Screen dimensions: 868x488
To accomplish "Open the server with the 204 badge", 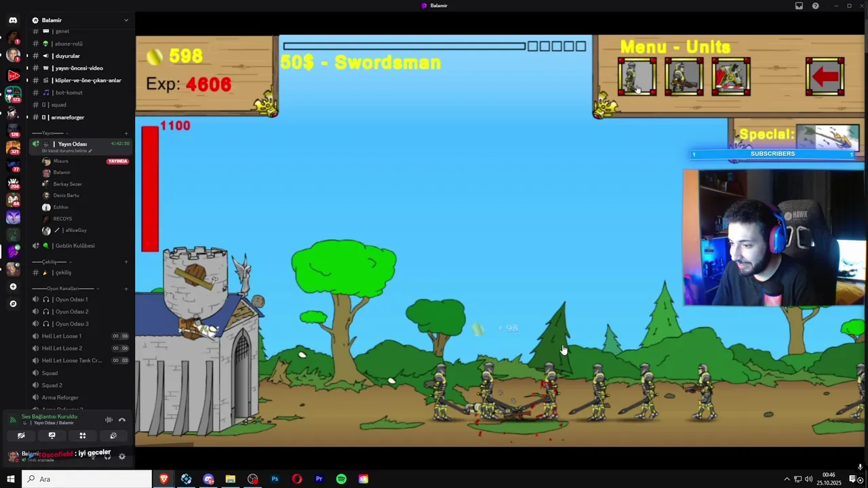I will pyautogui.click(x=13, y=182).
